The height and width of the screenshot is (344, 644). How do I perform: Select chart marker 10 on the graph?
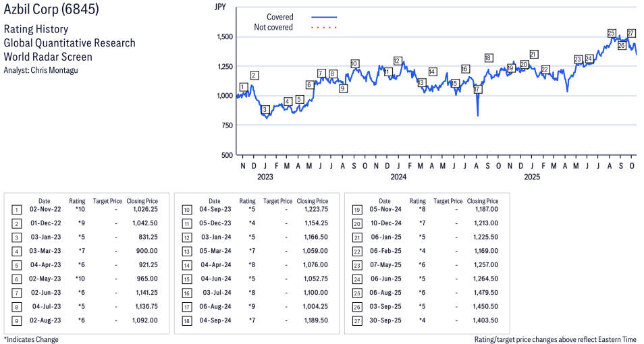[x=354, y=64]
